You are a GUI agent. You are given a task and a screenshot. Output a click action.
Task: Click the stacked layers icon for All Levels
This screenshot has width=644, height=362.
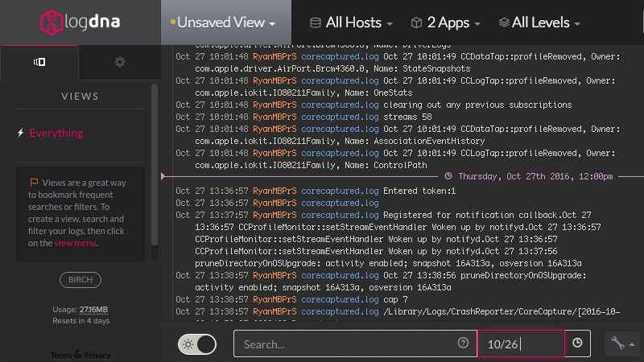tap(504, 23)
